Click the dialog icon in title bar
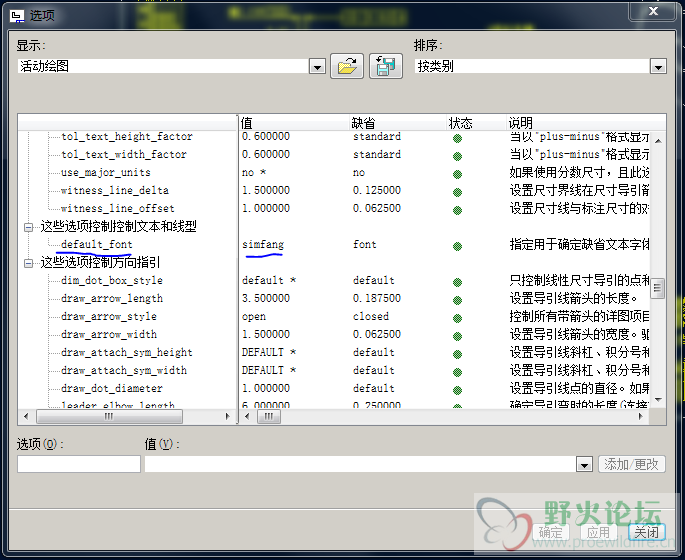 pyautogui.click(x=17, y=16)
